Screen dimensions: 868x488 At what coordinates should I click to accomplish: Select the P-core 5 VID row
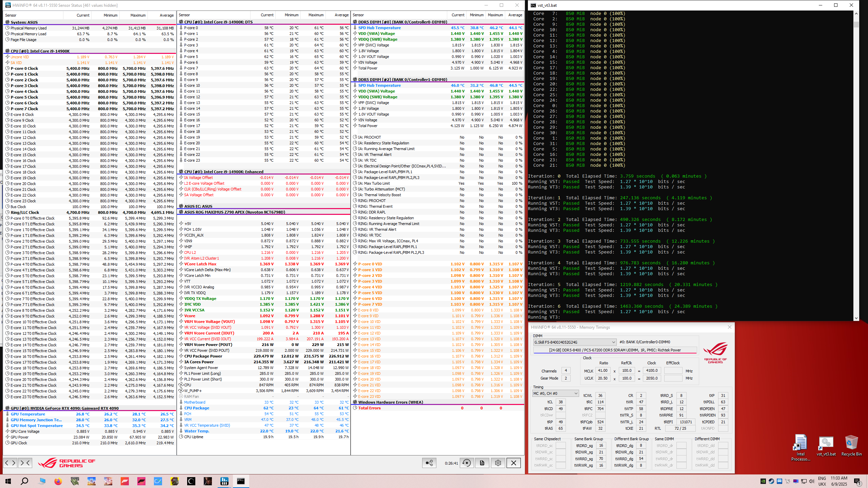click(x=438, y=293)
